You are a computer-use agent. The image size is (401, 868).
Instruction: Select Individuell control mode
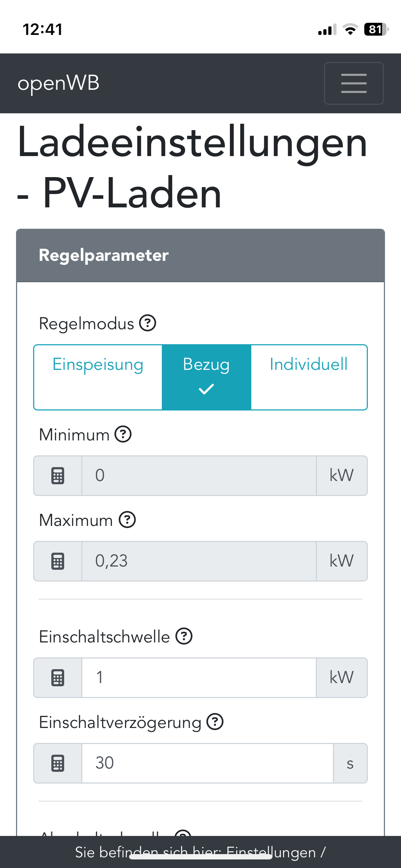(309, 377)
